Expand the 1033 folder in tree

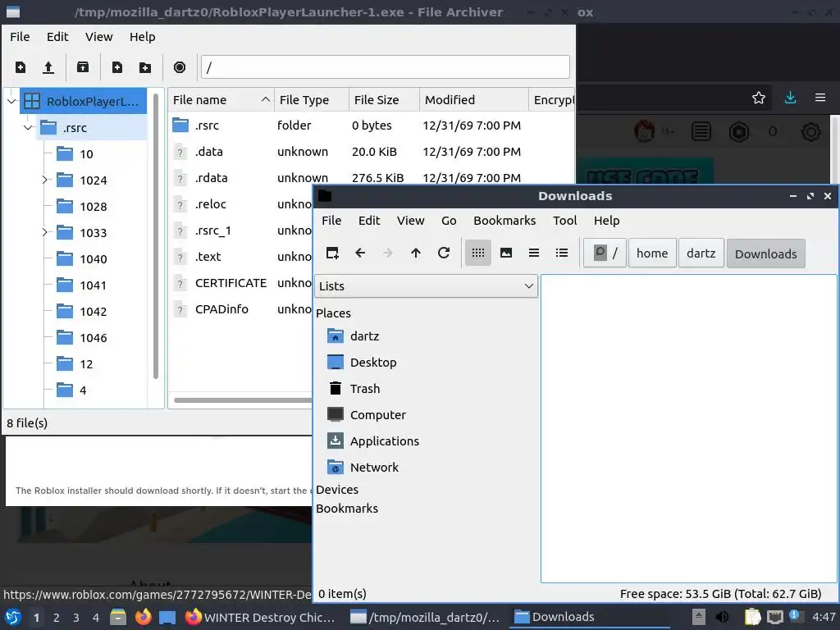click(45, 232)
